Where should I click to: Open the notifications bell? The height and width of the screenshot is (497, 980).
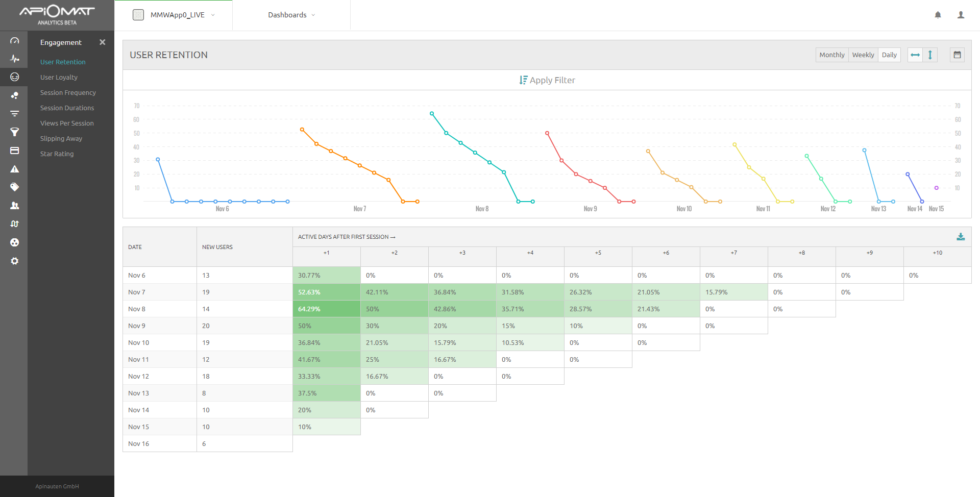[x=938, y=15]
